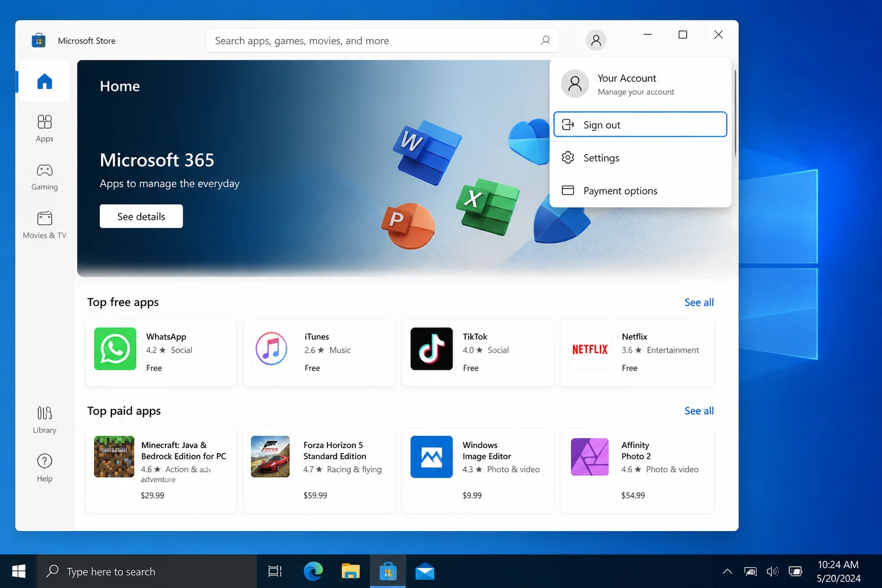
Task: Open the Windows Start menu
Action: [18, 571]
